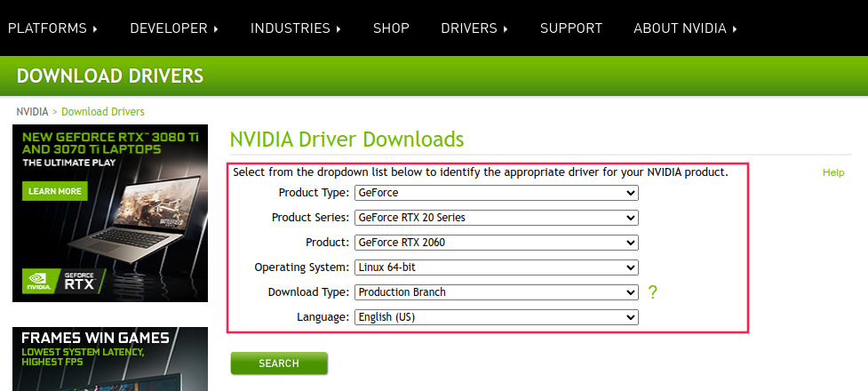The image size is (868, 391).
Task: Open the INDUSTRIES menu
Action: (296, 28)
